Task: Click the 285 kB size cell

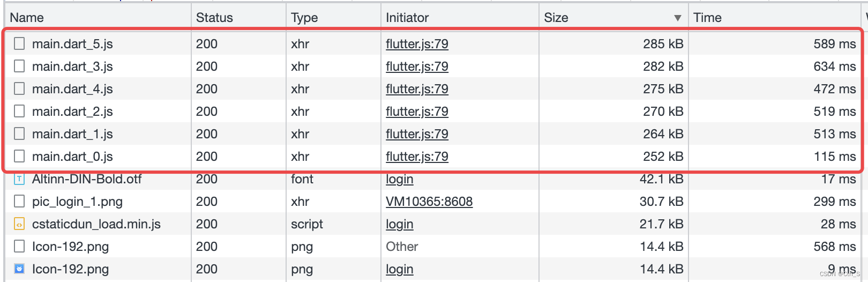Action: [x=663, y=44]
